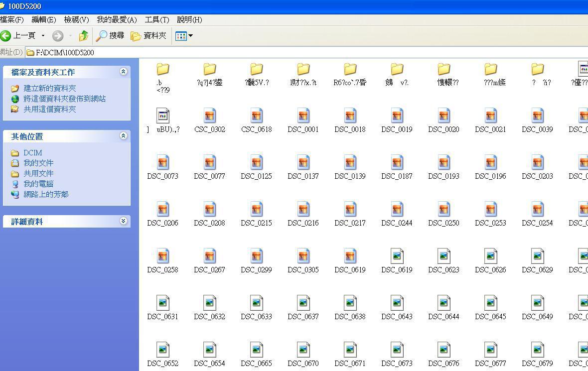Toggle the Folders pane button
The width and height of the screenshot is (588, 371).
coord(148,36)
